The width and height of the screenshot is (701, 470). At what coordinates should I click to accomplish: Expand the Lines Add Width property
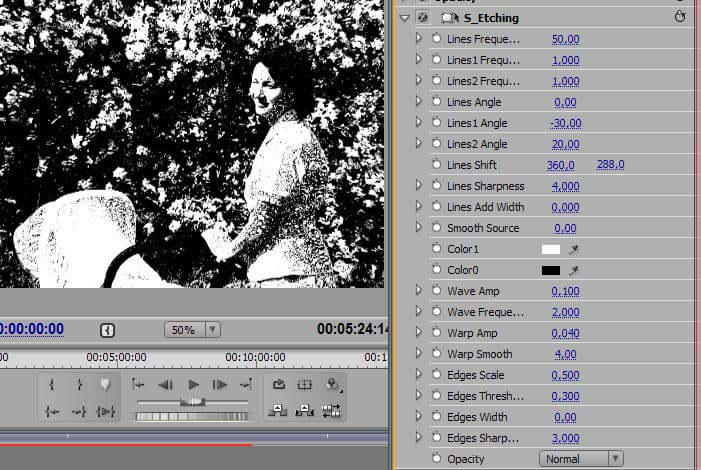click(419, 206)
